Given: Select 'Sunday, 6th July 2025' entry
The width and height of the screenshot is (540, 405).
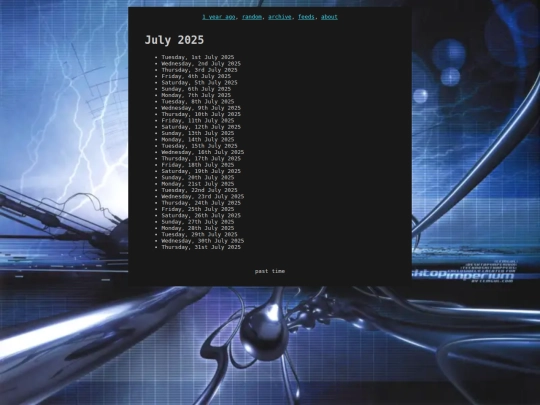Looking at the screenshot, I should coord(196,89).
